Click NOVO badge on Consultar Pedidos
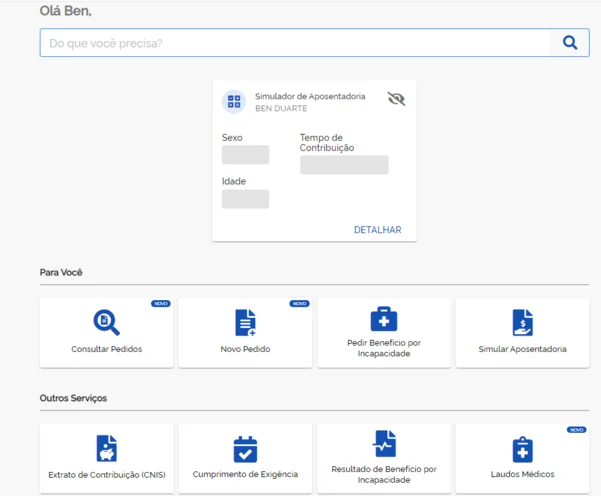The width and height of the screenshot is (601, 496). click(x=161, y=304)
